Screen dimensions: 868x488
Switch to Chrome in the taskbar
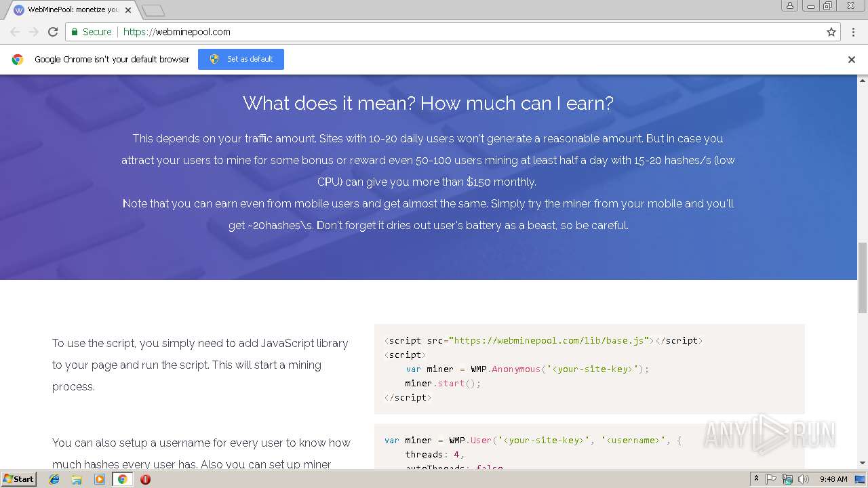[x=122, y=479]
